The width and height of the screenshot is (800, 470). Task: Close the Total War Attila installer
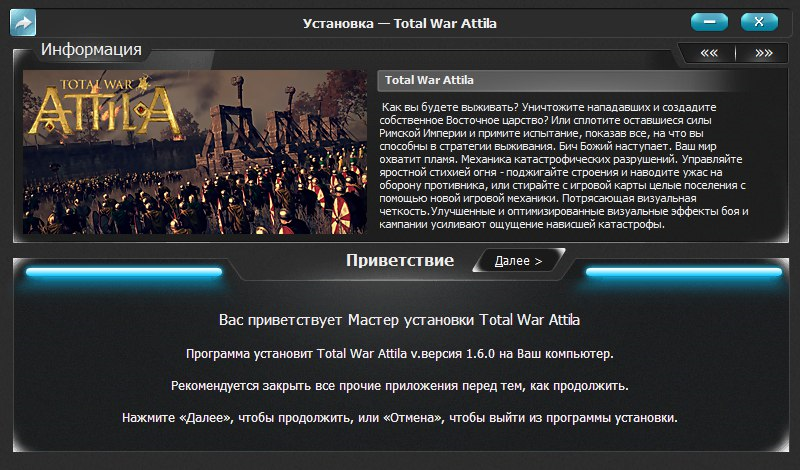click(759, 22)
